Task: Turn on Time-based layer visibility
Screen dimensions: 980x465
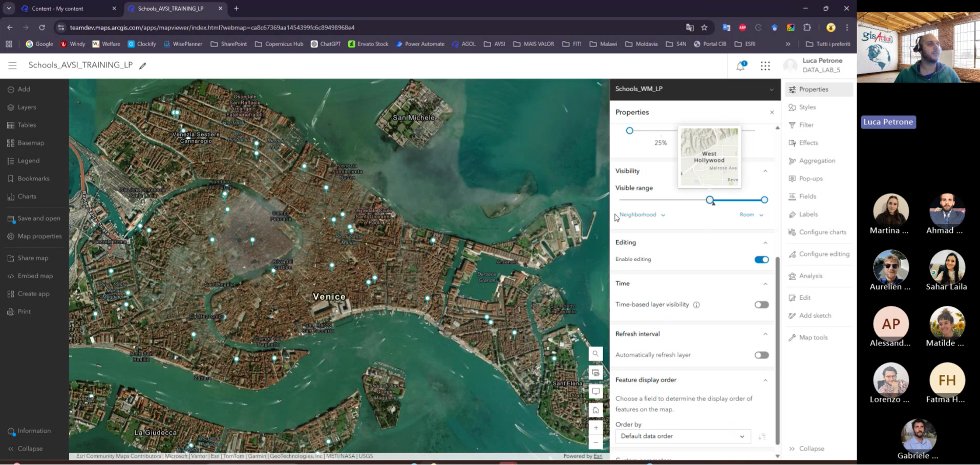Action: click(x=761, y=305)
